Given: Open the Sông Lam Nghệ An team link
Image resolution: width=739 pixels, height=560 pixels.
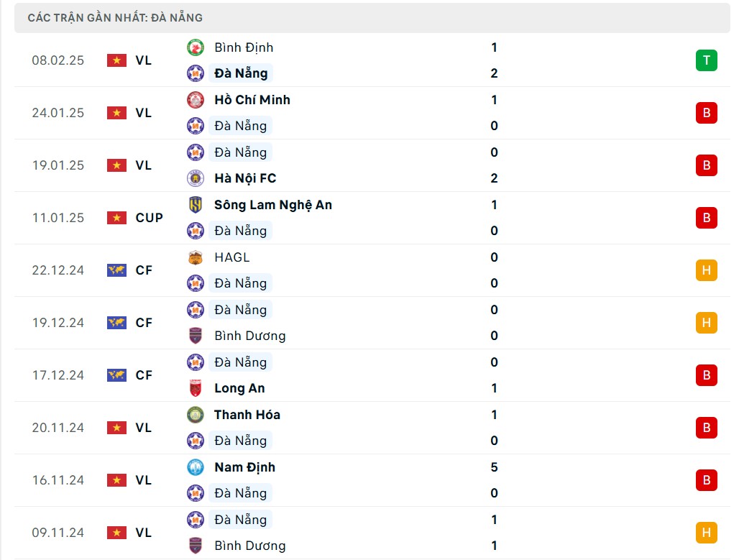Looking at the screenshot, I should click(x=273, y=205).
